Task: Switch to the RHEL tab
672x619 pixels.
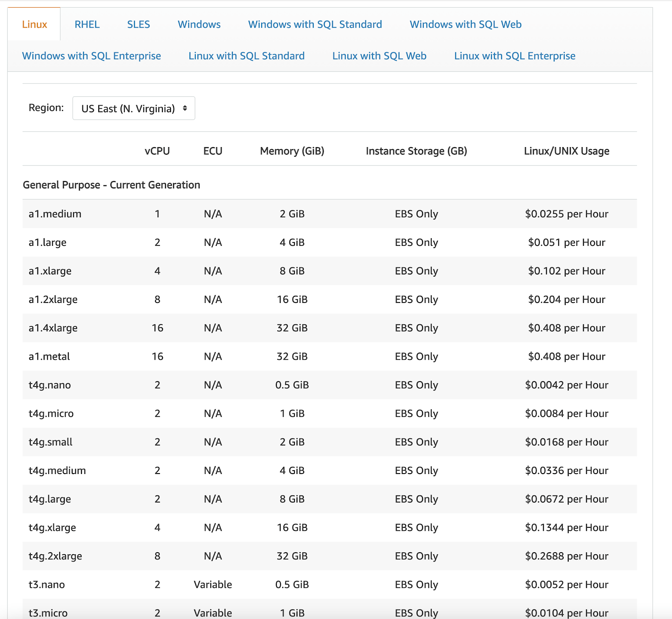Action: point(87,24)
